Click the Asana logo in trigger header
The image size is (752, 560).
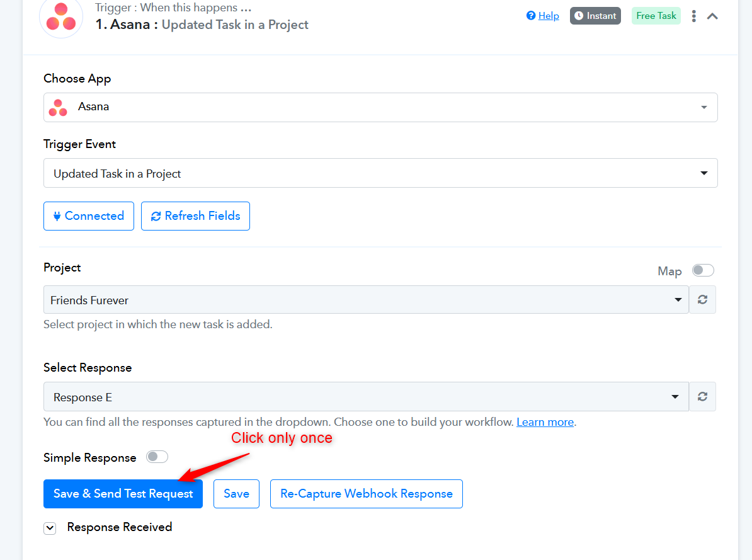click(61, 16)
